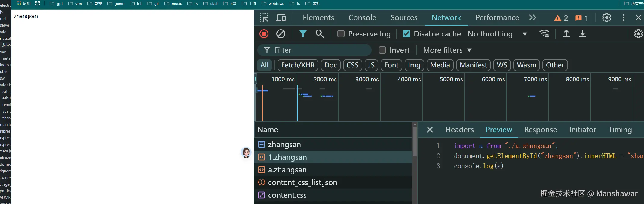Clear the network log
The height and width of the screenshot is (204, 644).
click(x=281, y=34)
